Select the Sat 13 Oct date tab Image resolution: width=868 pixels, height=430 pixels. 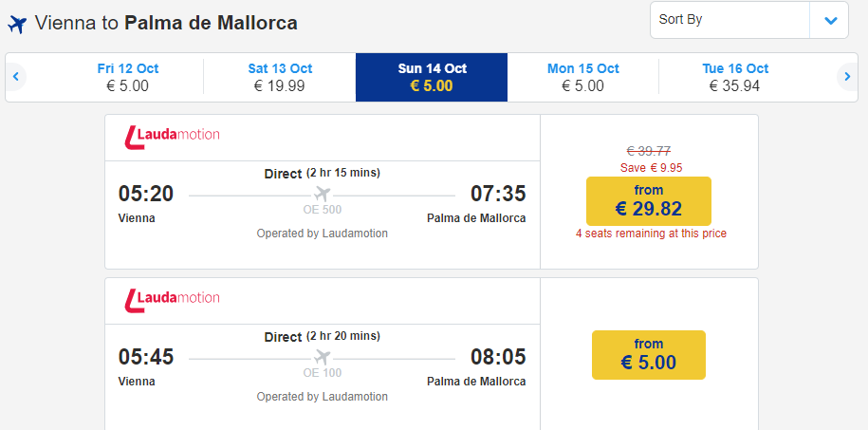pos(279,77)
